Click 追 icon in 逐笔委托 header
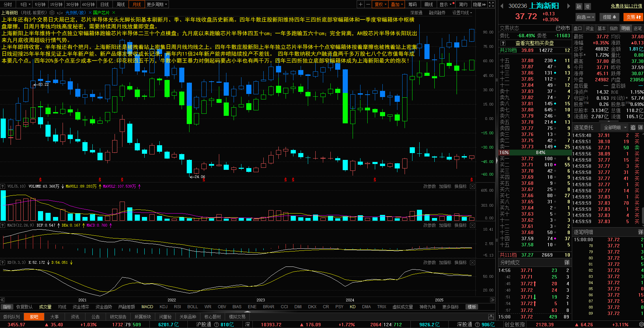 pos(633,127)
